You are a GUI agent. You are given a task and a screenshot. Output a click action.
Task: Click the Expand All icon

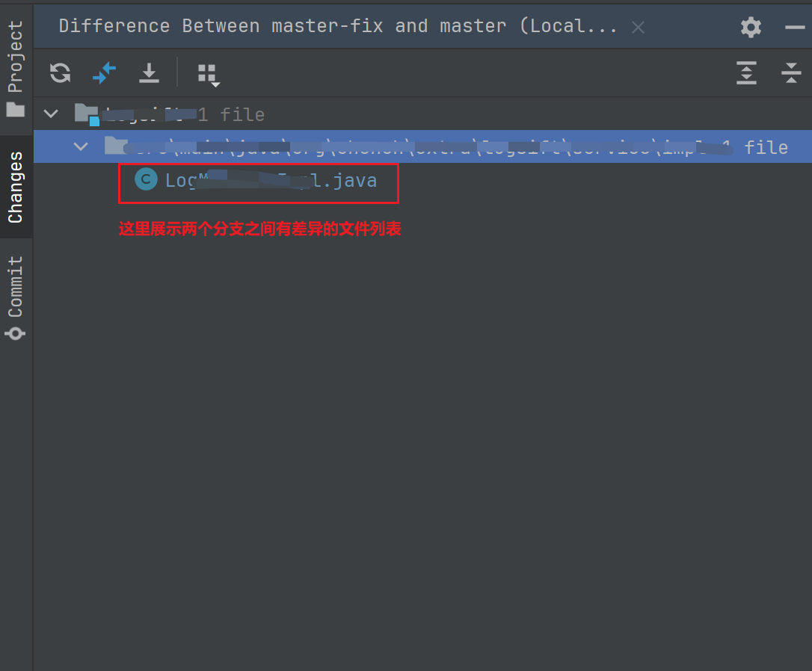(x=746, y=72)
